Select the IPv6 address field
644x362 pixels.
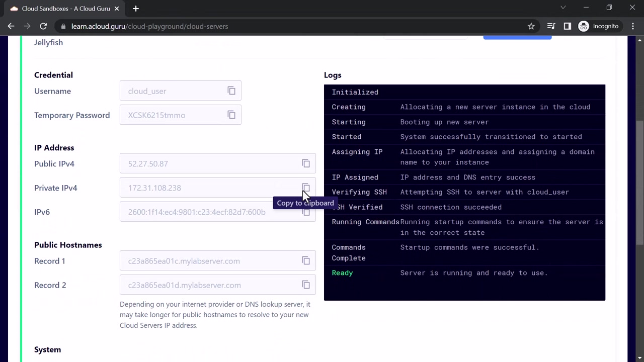[218, 212]
